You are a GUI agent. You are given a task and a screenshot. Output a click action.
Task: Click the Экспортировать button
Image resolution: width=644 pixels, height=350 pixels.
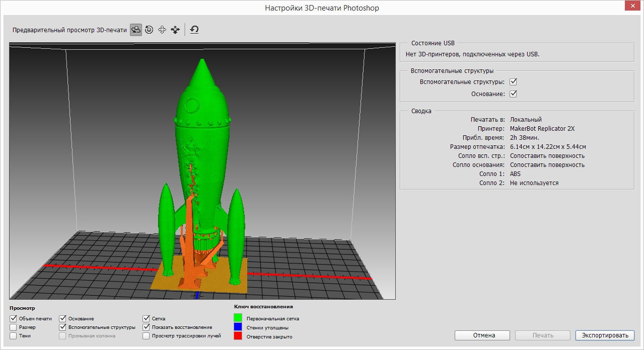605,335
